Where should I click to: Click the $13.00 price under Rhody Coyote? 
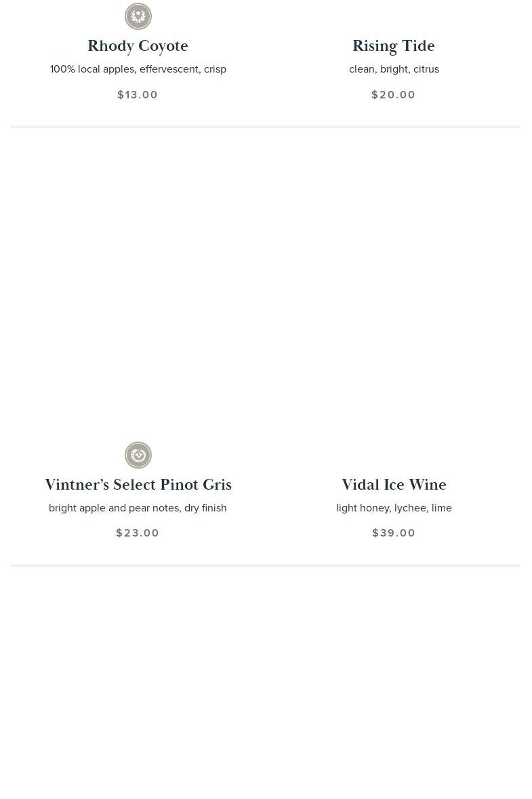tap(138, 94)
